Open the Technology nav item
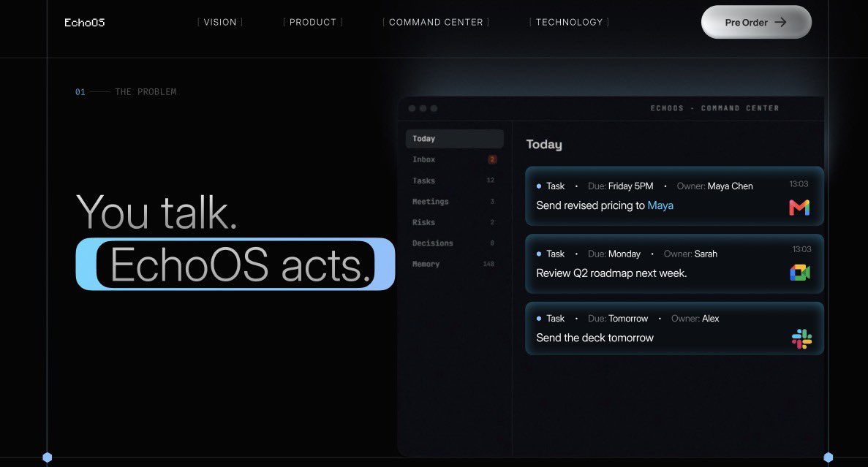 click(x=569, y=22)
